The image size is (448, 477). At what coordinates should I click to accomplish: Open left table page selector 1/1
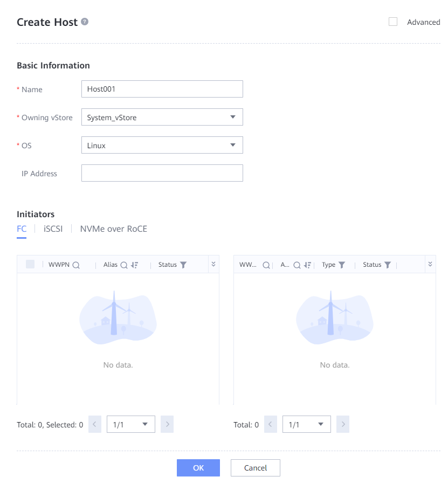131,424
